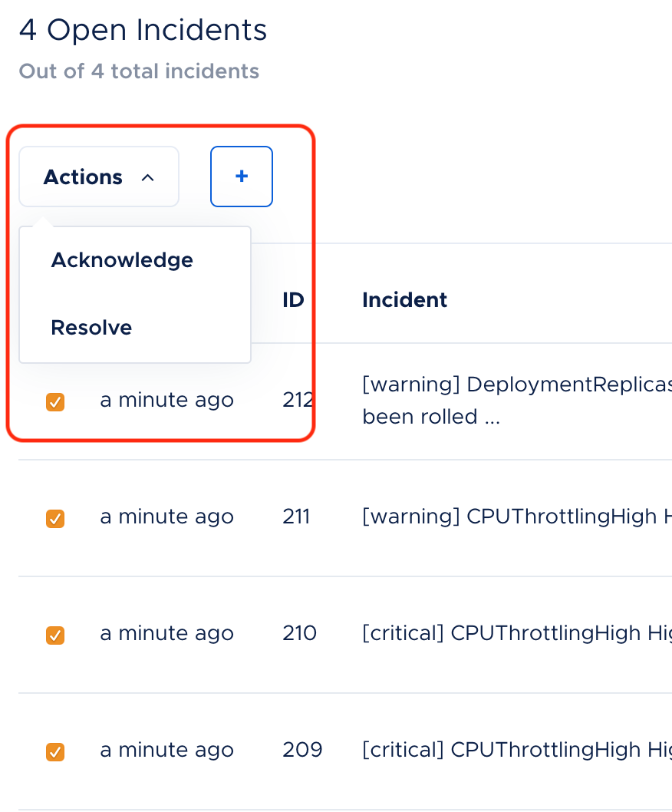The height and width of the screenshot is (812, 672).
Task: Open the critical CPUThrottlingHigh incident 209
Action: [x=517, y=749]
